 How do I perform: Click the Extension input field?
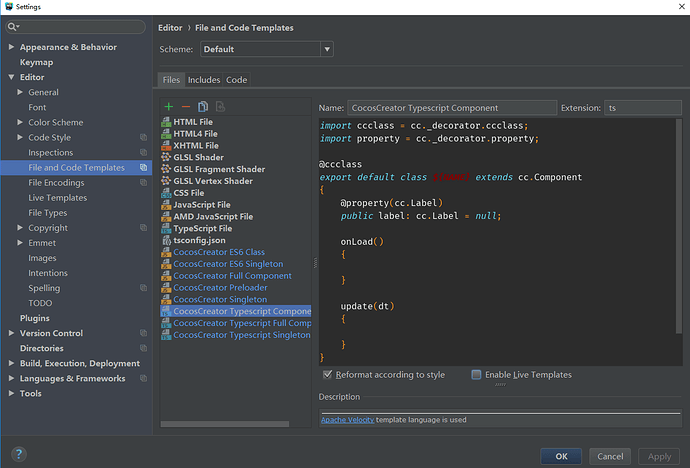click(642, 107)
